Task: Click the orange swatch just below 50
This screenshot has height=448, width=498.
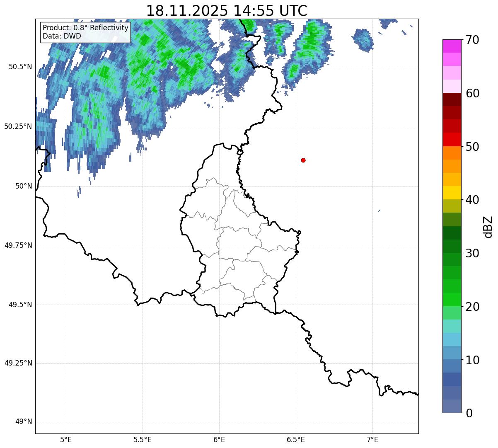Action: pos(452,153)
